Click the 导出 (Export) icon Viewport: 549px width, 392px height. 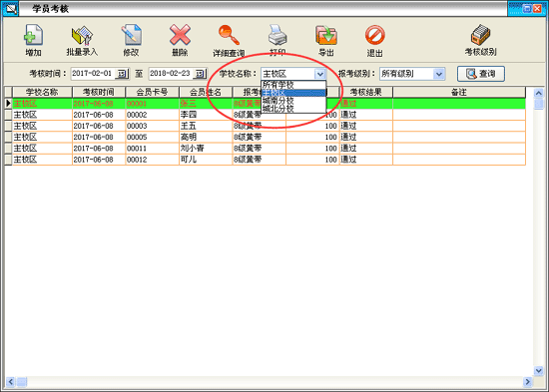[x=326, y=35]
